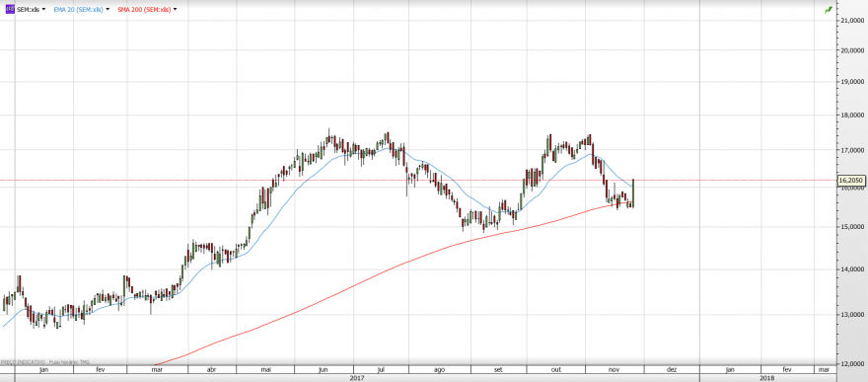Screen dimensions: 868x382
Task: Click the 'jul' month label
Action: tap(381, 369)
